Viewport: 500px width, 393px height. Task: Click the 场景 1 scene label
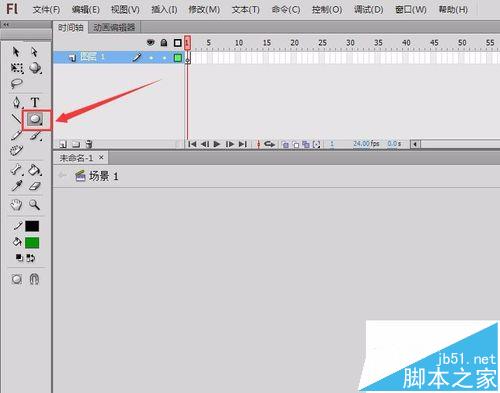(104, 176)
